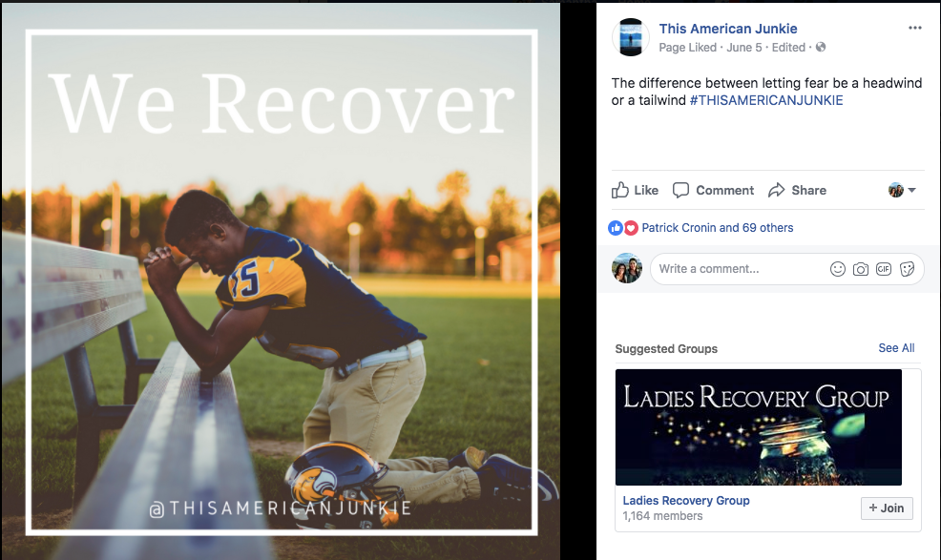Click the blue like reaction icon
The width and height of the screenshot is (941, 560).
pos(616,228)
